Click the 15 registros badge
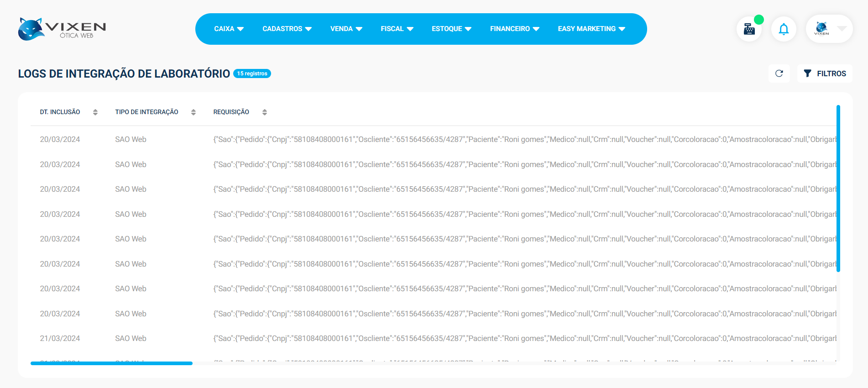The image size is (868, 388). [x=252, y=73]
